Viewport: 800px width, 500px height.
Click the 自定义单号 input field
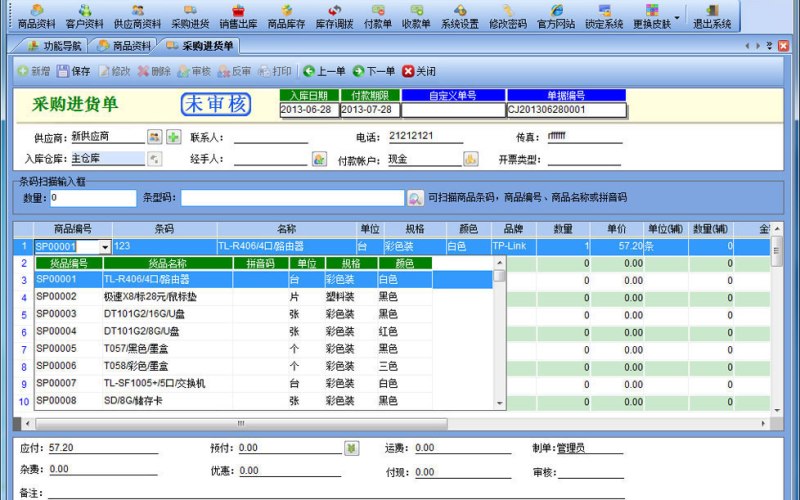453,110
